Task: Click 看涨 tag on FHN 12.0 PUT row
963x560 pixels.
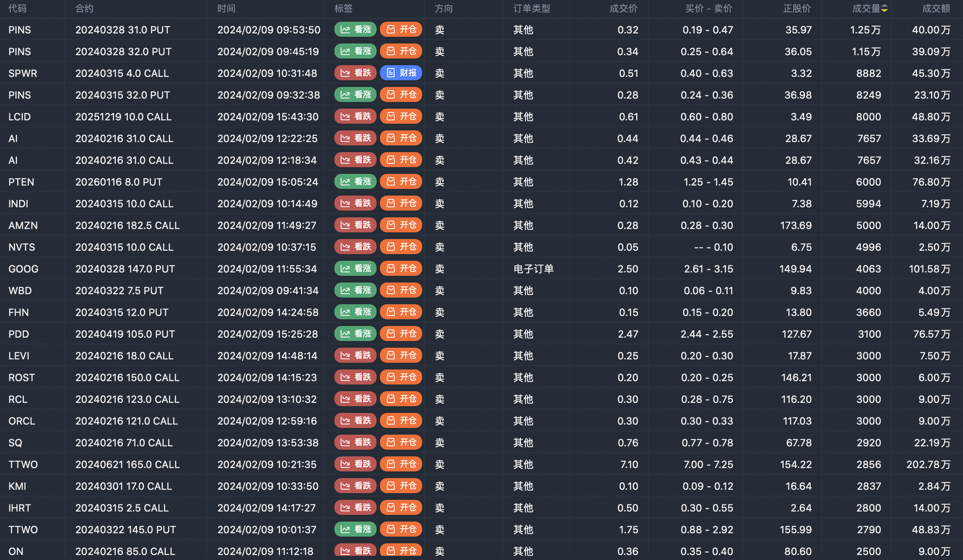Action: pyautogui.click(x=355, y=312)
